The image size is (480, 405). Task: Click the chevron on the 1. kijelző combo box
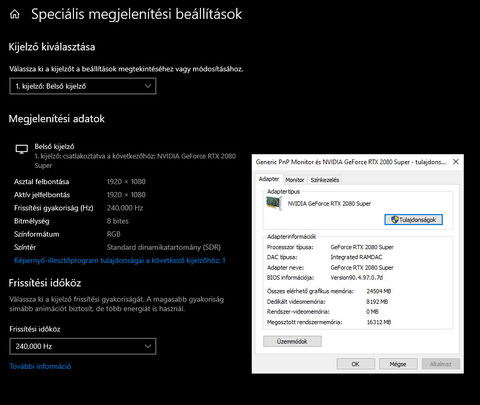tap(148, 86)
